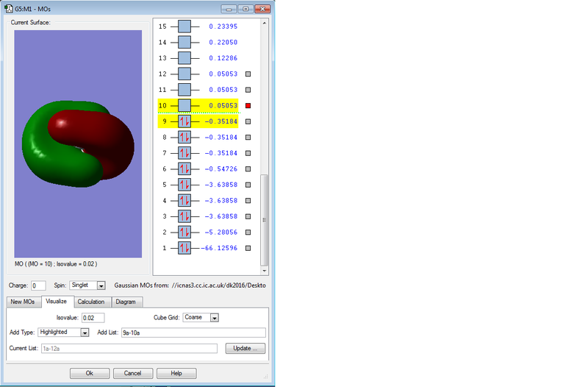Viewport: 588px width, 387px height.
Task: Click the empty orbital box of MO 13
Action: click(184, 58)
